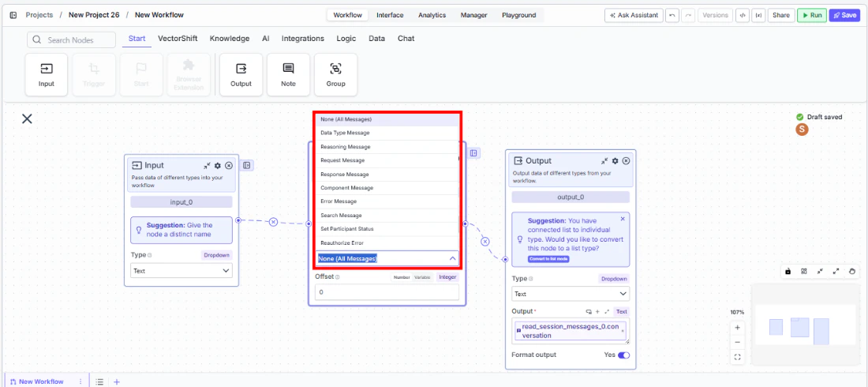Screen dimensions: 868x387
Task: Choose Request Message option
Action: [387, 160]
